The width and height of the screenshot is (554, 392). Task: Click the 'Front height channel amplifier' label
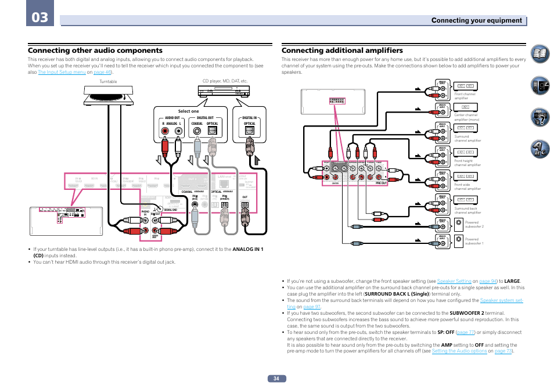coord(467,163)
